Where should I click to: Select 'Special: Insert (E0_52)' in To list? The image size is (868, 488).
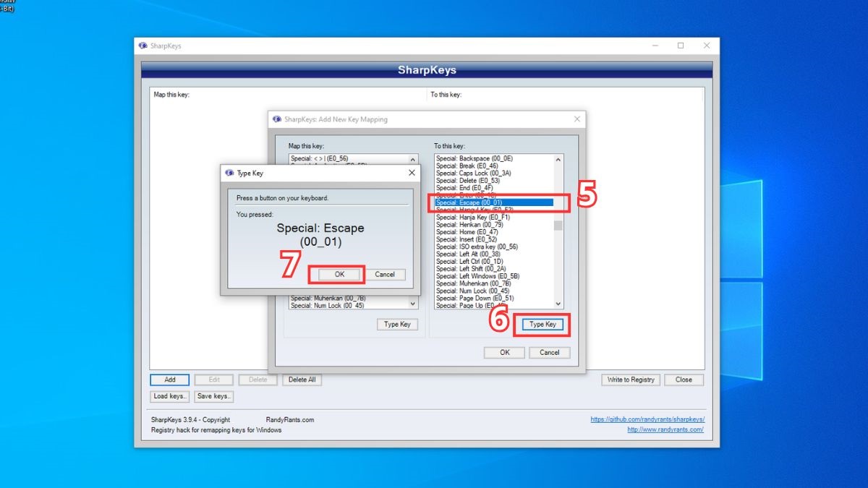coord(494,239)
